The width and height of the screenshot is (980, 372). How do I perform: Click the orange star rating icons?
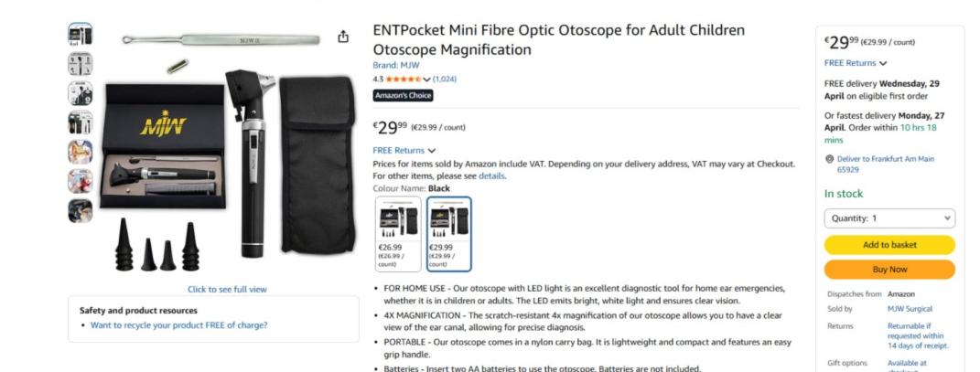click(x=403, y=80)
